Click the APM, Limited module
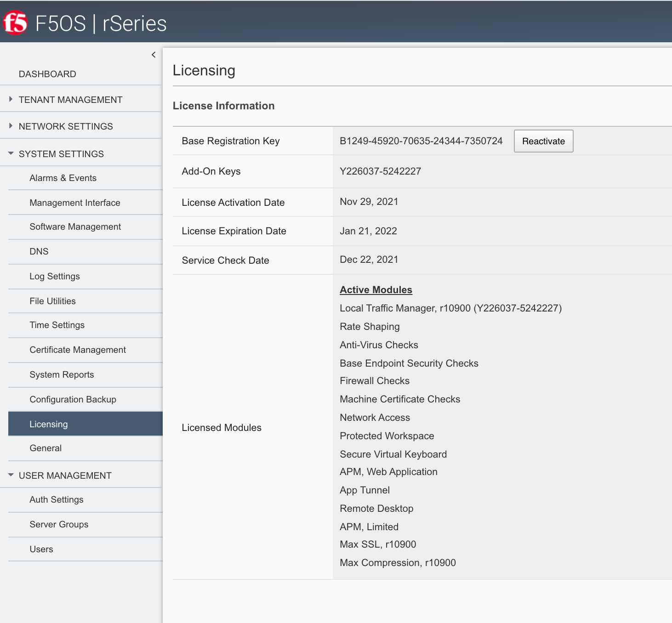This screenshot has height=623, width=672. coord(369,527)
